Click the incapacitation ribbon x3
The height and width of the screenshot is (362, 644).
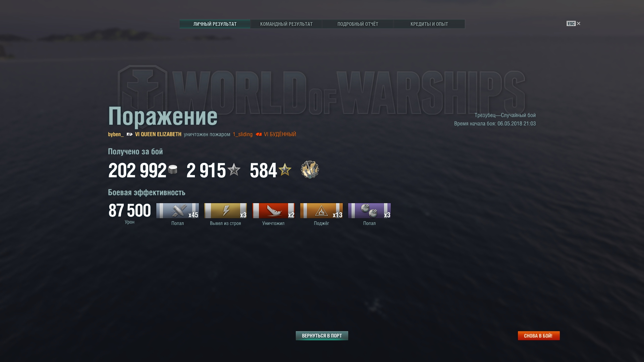225,210
